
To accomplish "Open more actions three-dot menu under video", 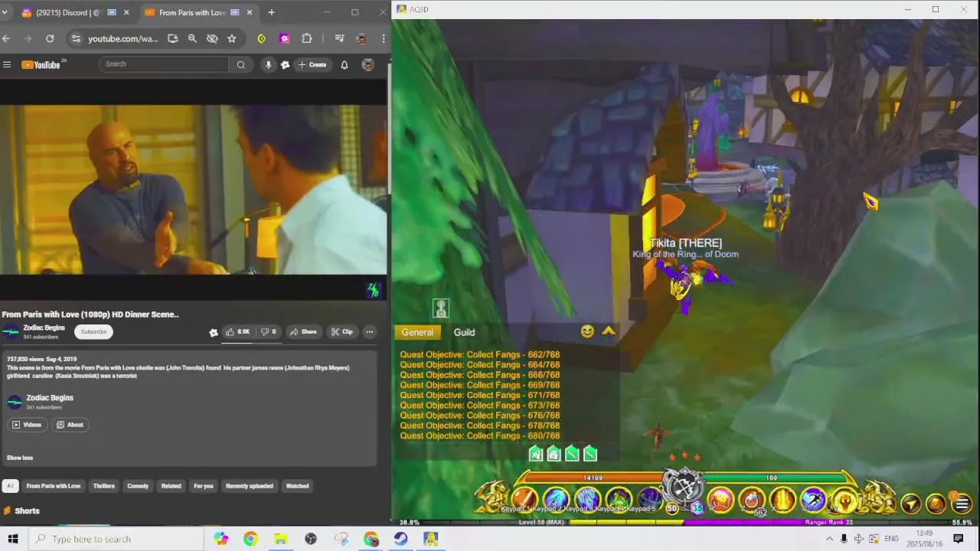I will click(369, 331).
